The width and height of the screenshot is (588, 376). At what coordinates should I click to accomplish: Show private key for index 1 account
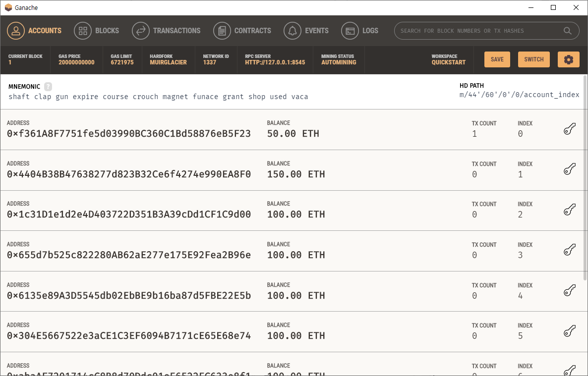(570, 169)
